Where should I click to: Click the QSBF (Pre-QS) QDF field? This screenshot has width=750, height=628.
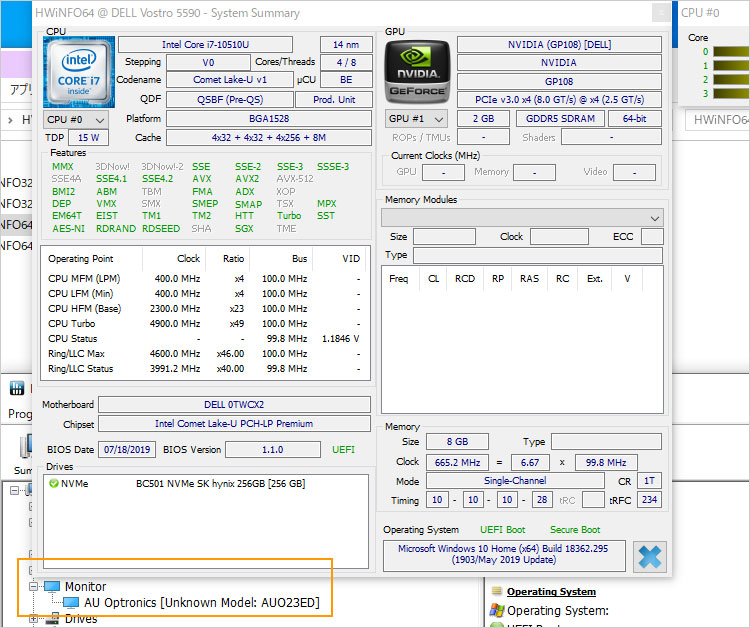230,99
